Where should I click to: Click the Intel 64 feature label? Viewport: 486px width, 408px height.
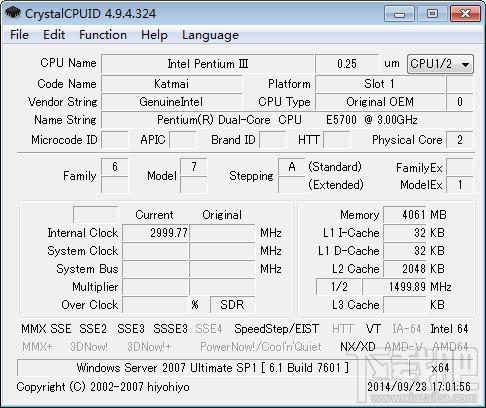click(449, 329)
